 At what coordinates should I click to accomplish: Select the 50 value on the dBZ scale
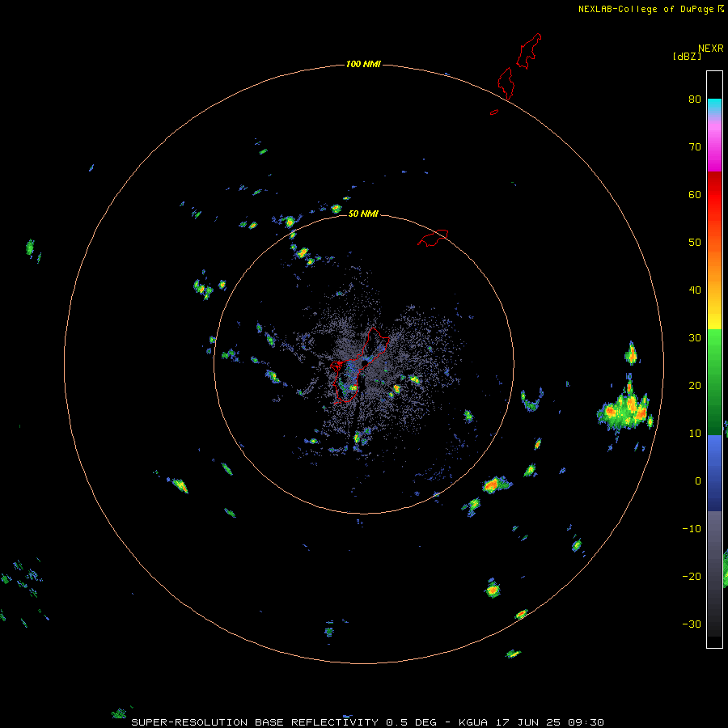click(x=695, y=243)
